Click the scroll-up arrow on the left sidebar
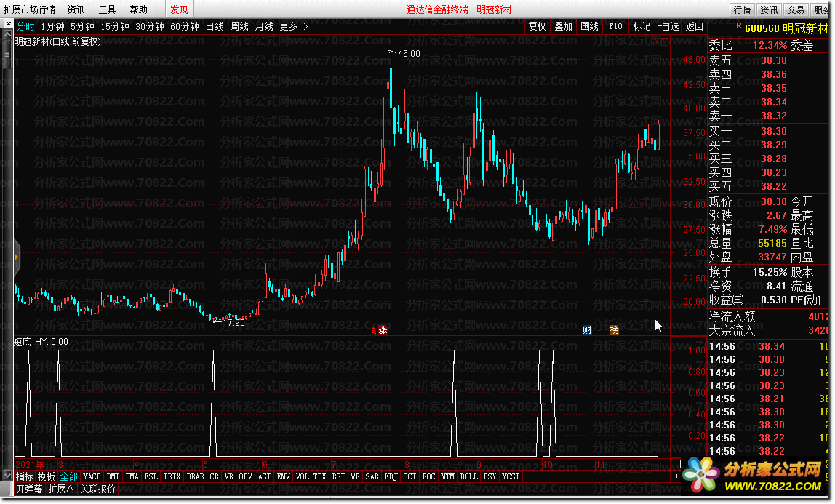 pos(7,35)
